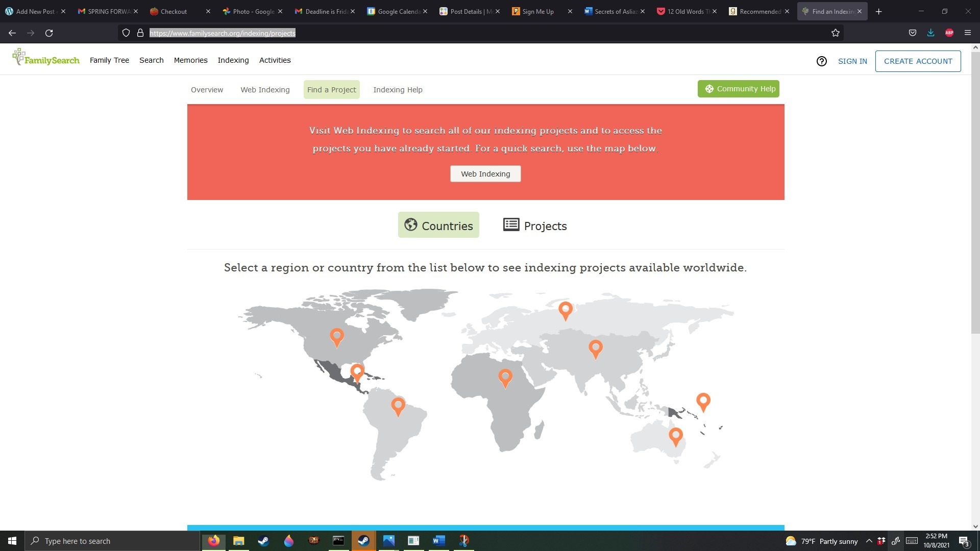This screenshot has width=980, height=551.
Task: Click the SIGN IN link
Action: pos(852,61)
